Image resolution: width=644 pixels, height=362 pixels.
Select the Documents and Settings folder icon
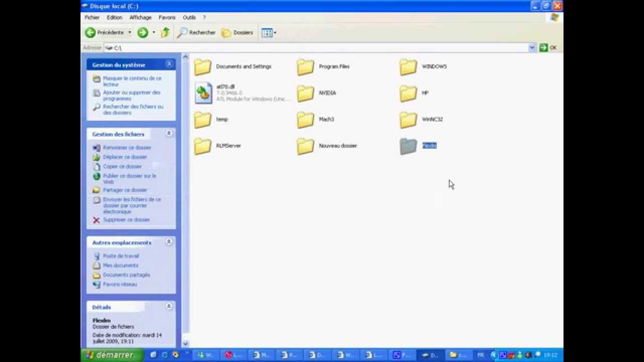203,67
